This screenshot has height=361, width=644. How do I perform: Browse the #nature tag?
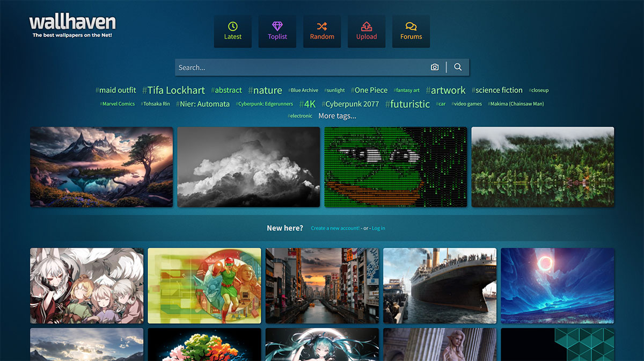click(x=265, y=90)
